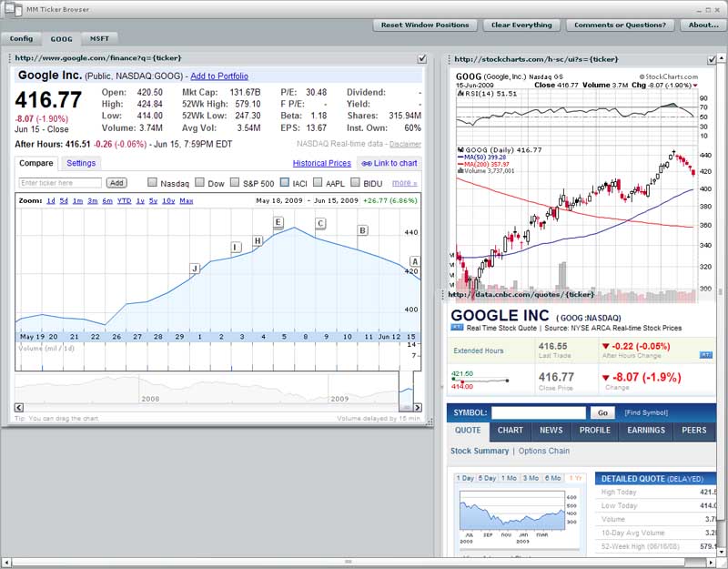This screenshot has height=569, width=728.
Task: Open the Historical Prices link
Action: click(322, 164)
